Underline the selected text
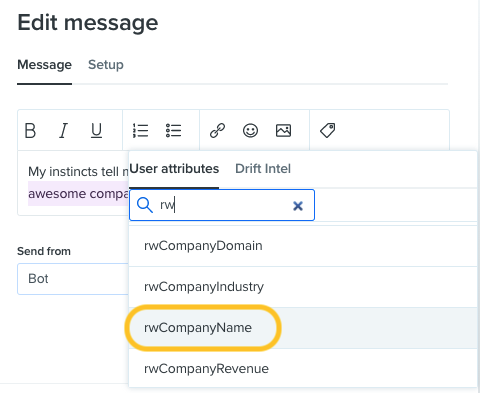 tap(96, 130)
